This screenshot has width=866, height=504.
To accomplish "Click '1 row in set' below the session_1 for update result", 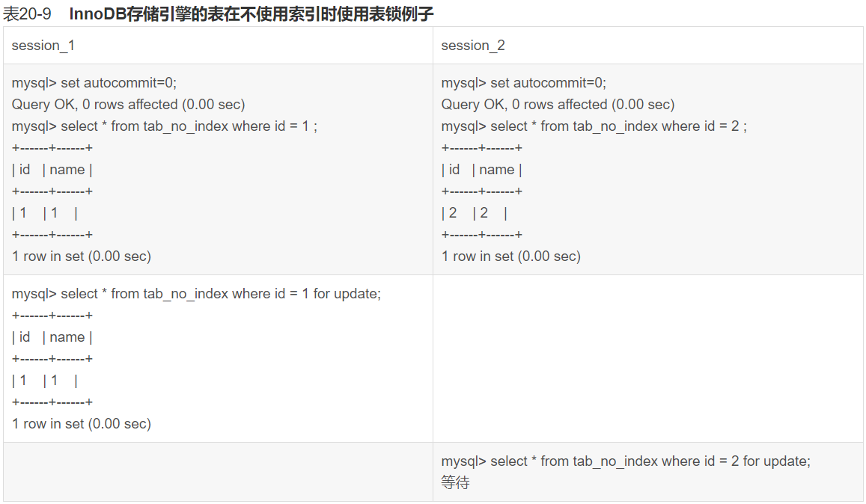I will point(82,423).
